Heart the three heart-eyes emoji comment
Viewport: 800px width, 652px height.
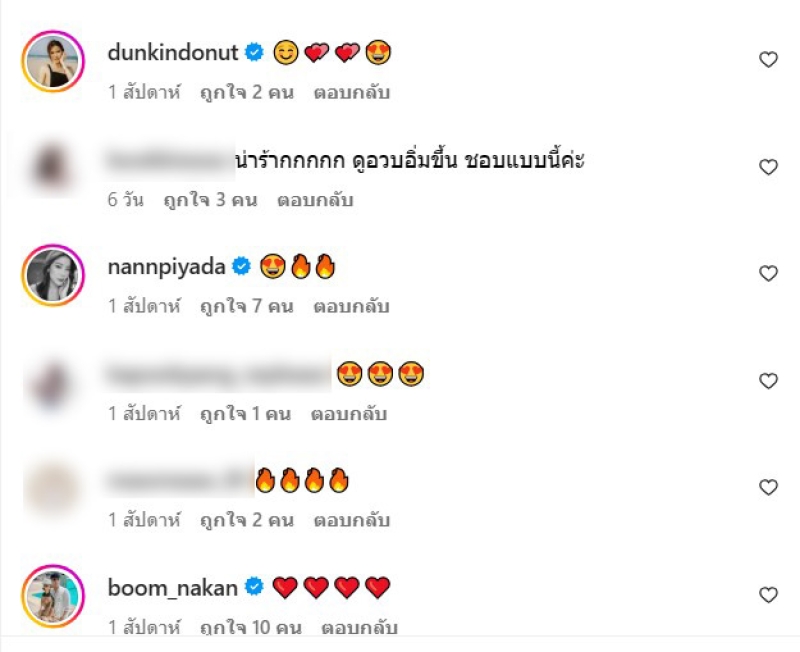click(768, 381)
